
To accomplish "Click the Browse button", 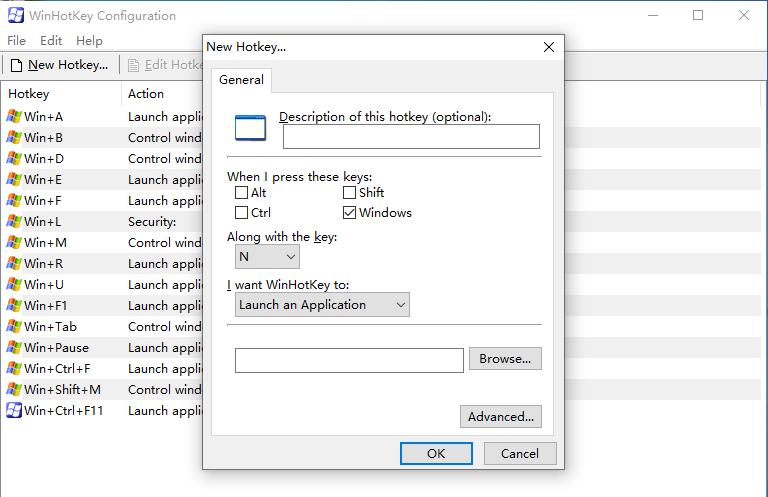I will pyautogui.click(x=505, y=359).
